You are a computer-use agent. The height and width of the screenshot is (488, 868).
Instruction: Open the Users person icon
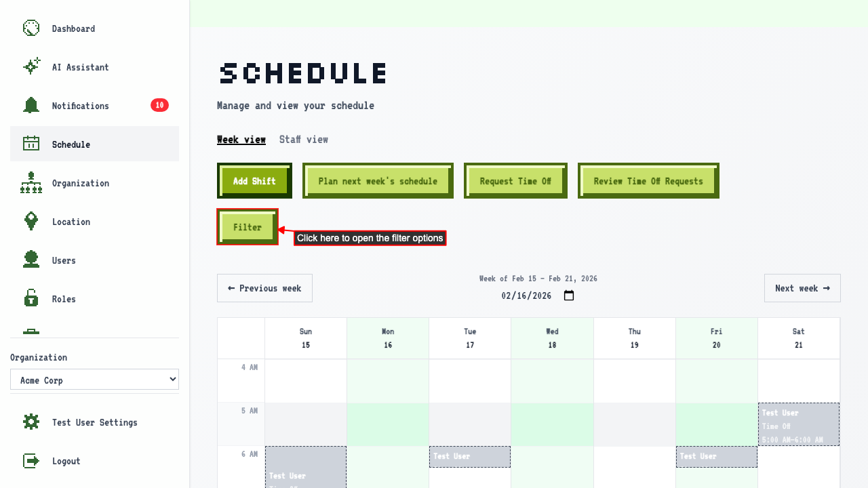pyautogui.click(x=31, y=260)
